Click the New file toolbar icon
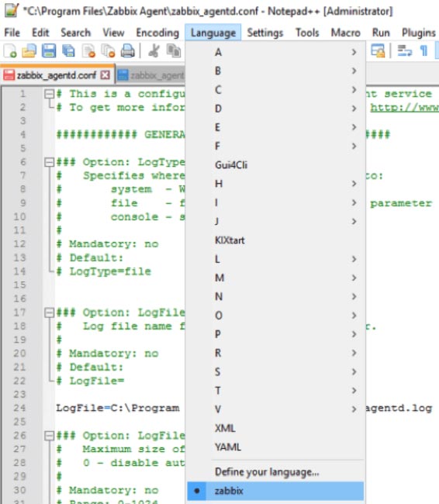 tap(10, 50)
